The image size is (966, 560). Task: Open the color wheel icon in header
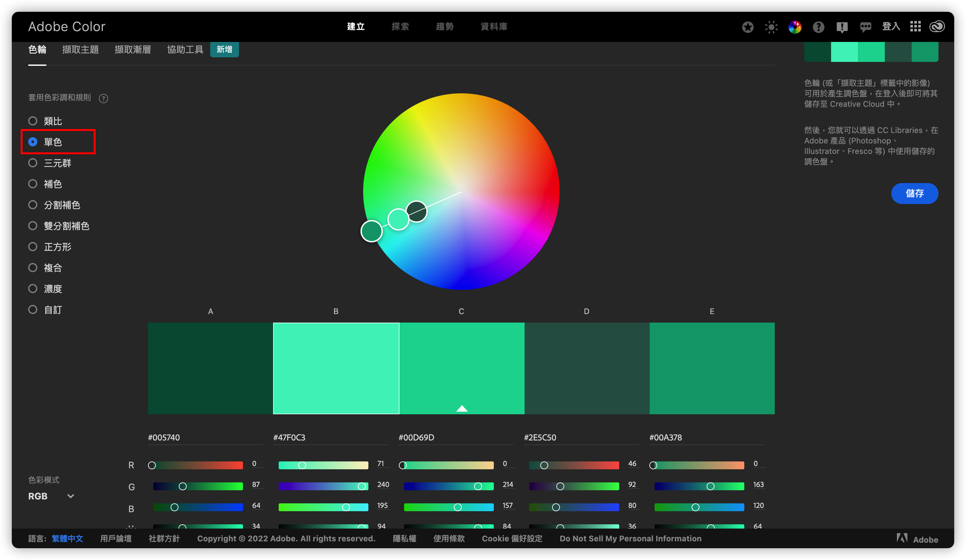[795, 27]
